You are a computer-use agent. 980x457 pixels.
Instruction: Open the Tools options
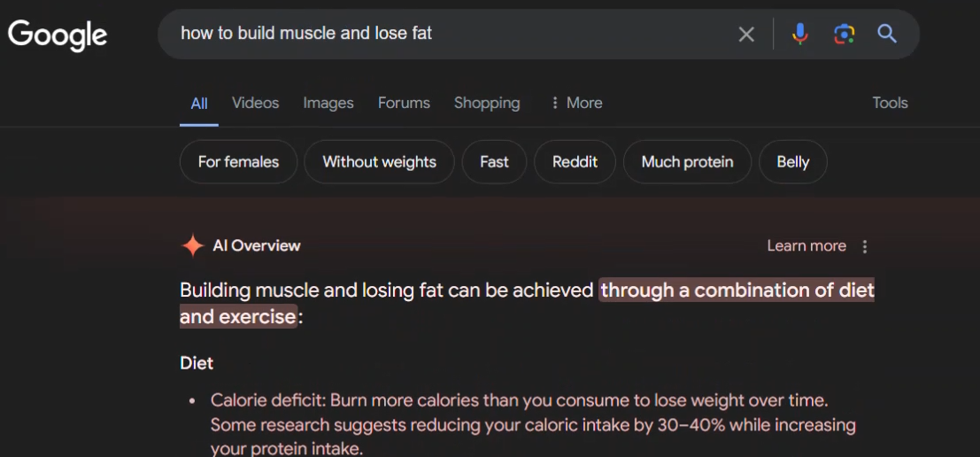890,103
